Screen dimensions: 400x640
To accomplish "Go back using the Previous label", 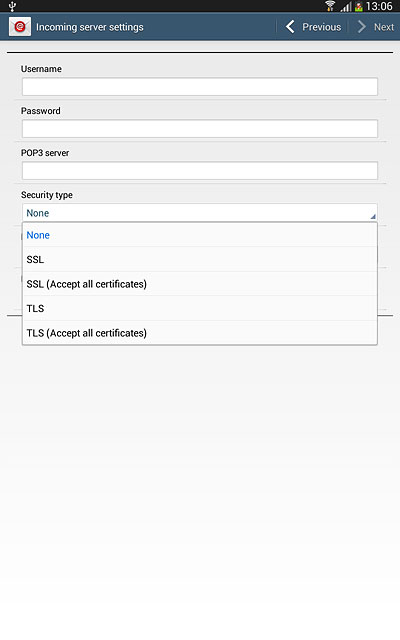I will tap(322, 27).
